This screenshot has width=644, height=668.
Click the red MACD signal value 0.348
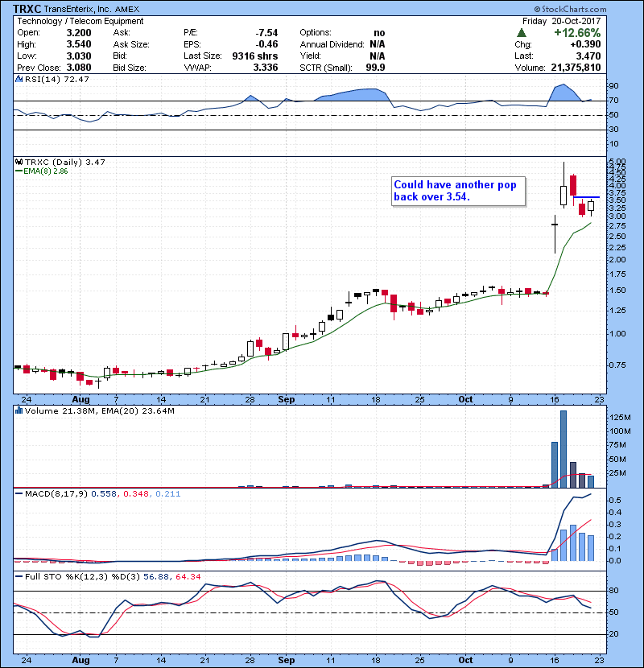coord(136,494)
